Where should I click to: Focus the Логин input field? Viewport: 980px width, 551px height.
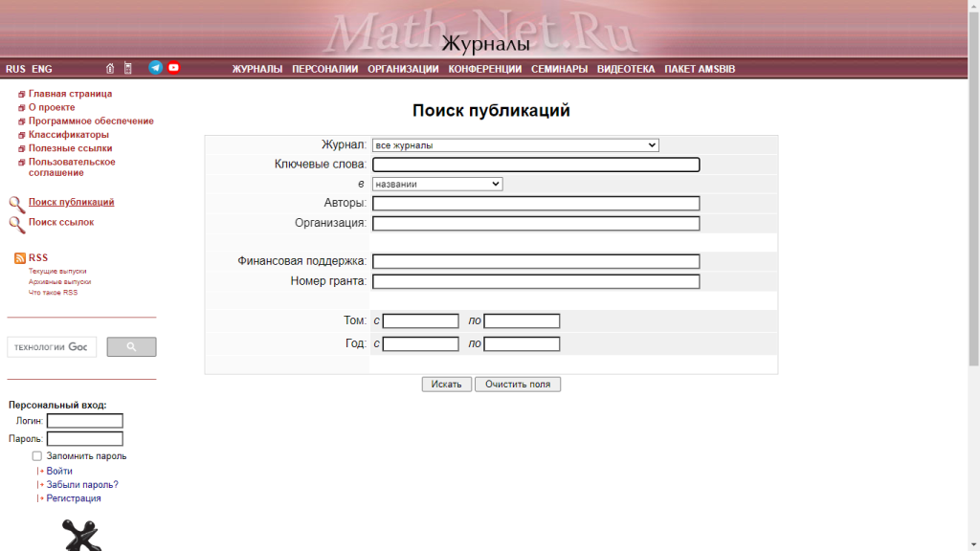[85, 421]
